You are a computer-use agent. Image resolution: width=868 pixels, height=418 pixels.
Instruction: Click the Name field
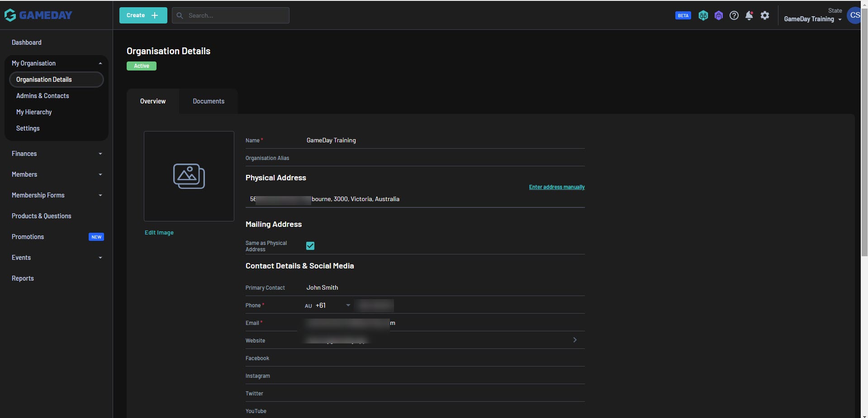415,140
